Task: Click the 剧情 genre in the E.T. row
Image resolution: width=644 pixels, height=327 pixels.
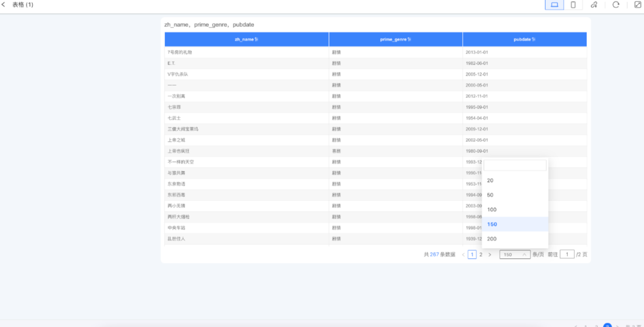Action: click(x=336, y=63)
